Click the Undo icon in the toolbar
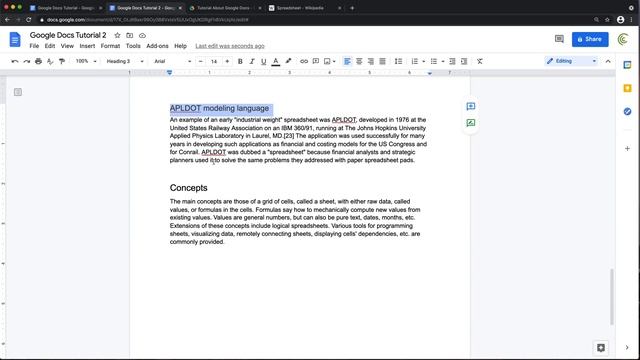This screenshot has height=360, width=640. pyautogui.click(x=15, y=61)
